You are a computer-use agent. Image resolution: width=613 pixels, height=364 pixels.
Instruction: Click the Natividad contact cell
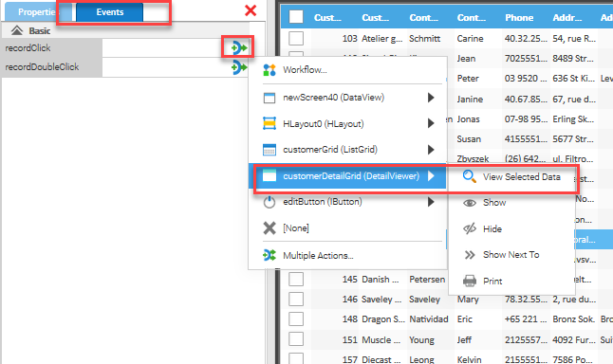click(x=429, y=319)
